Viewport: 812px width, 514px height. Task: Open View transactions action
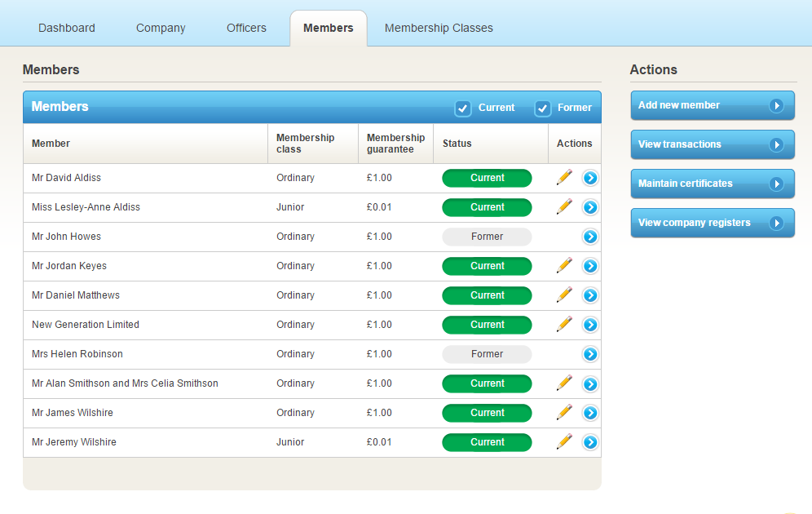point(712,144)
